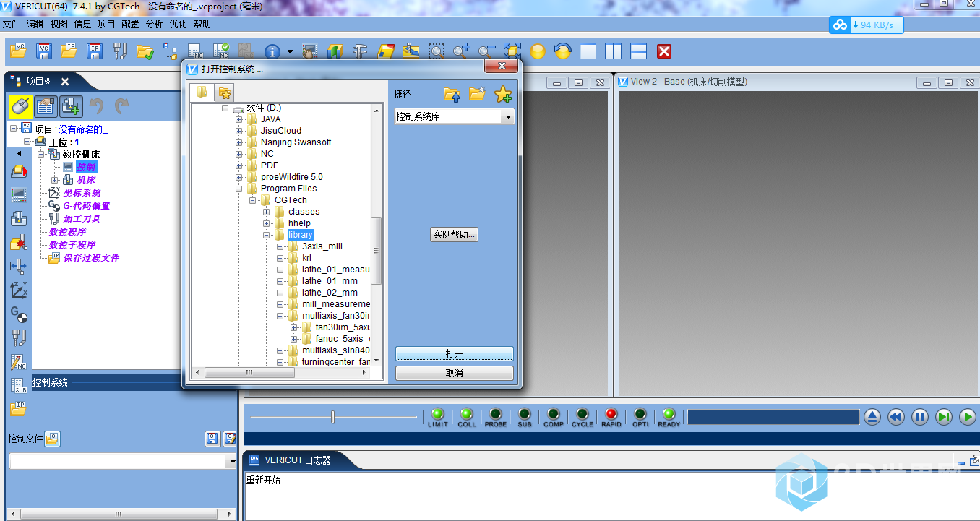Image resolution: width=980 pixels, height=521 pixels.
Task: Click the fit view to window icon
Action: pyautogui.click(x=512, y=51)
